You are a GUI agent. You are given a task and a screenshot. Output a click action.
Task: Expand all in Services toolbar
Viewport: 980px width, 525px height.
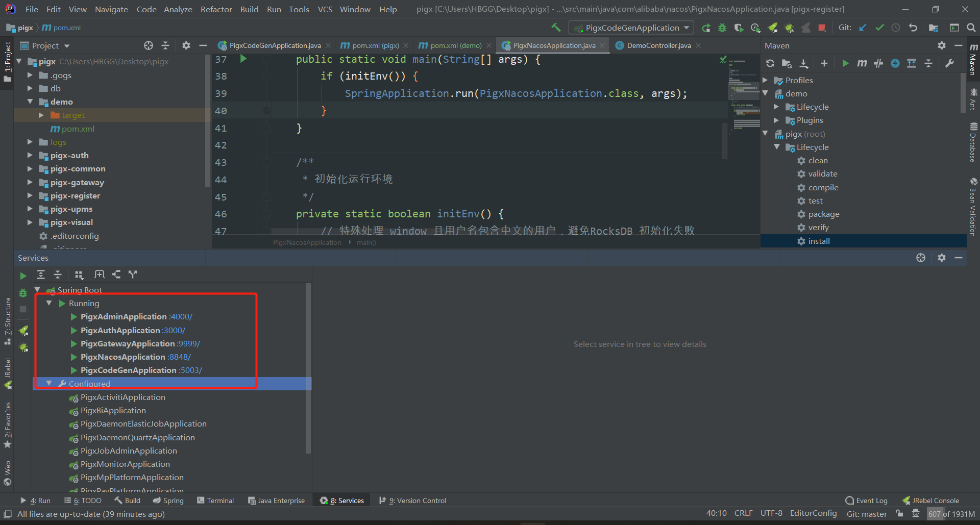point(41,274)
